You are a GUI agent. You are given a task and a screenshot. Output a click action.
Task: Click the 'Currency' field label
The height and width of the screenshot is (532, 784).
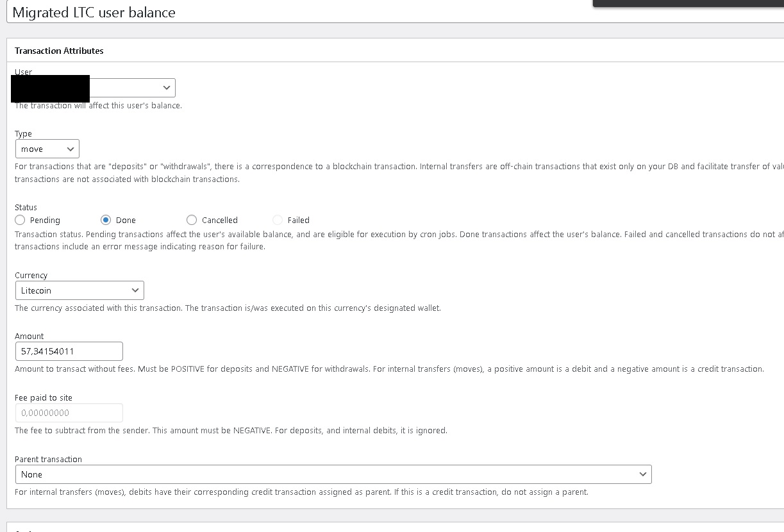pos(31,276)
